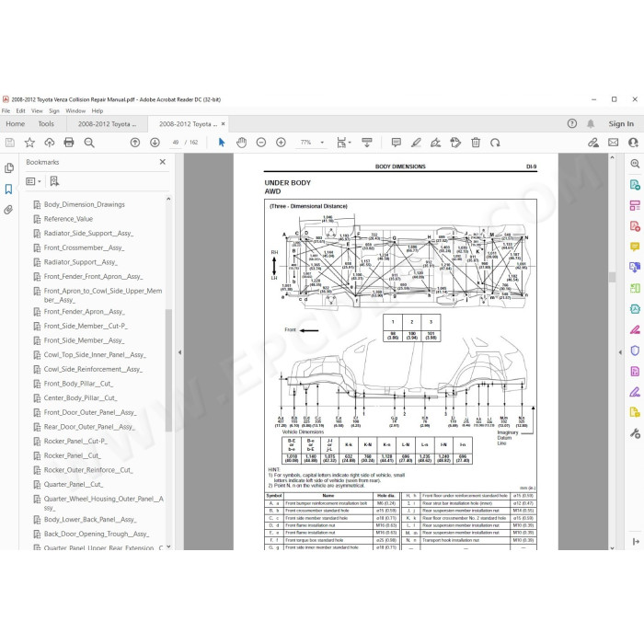Image resolution: width=644 pixels, height=644 pixels.
Task: Open the File menu
Action: click(6, 111)
